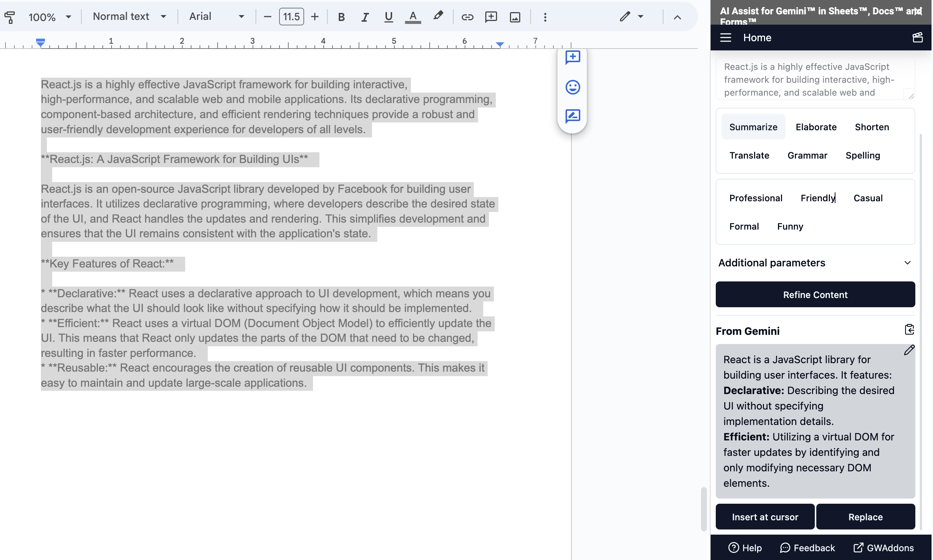Toggle underline formatting
Screen dimensions: 933x560
pyautogui.click(x=388, y=17)
